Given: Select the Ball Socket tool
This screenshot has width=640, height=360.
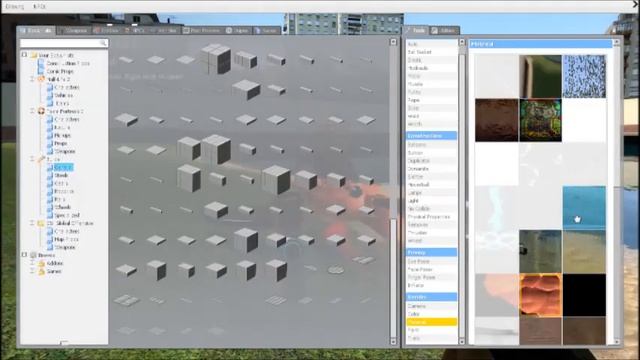Looking at the screenshot, I should tap(431, 52).
